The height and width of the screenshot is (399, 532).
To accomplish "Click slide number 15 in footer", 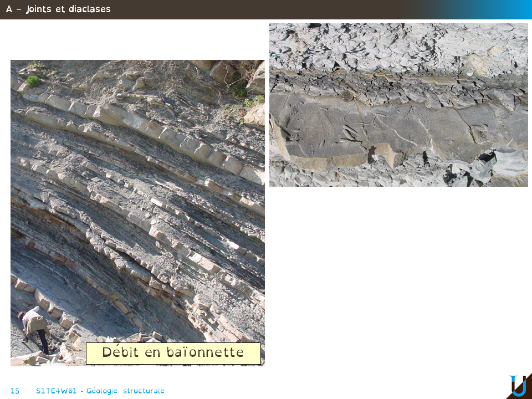I will (15, 391).
